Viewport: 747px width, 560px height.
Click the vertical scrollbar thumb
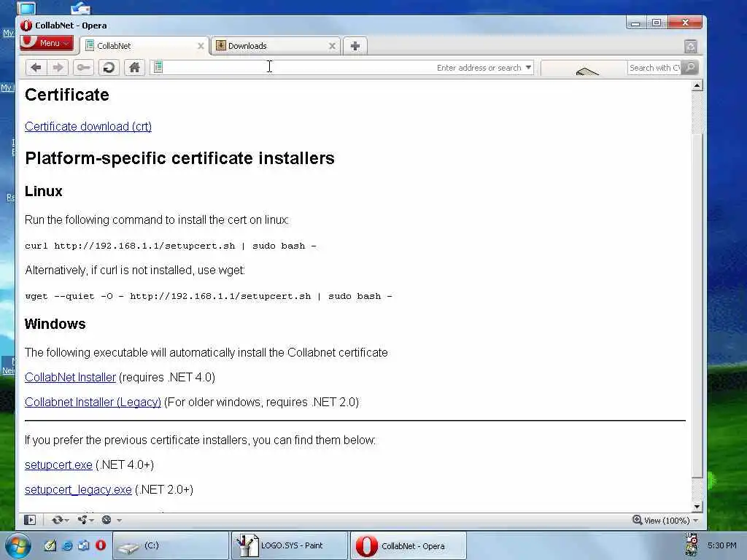click(697, 305)
